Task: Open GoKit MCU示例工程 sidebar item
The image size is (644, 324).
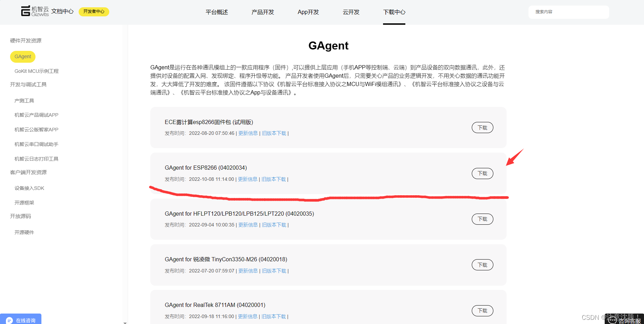Action: 37,71
